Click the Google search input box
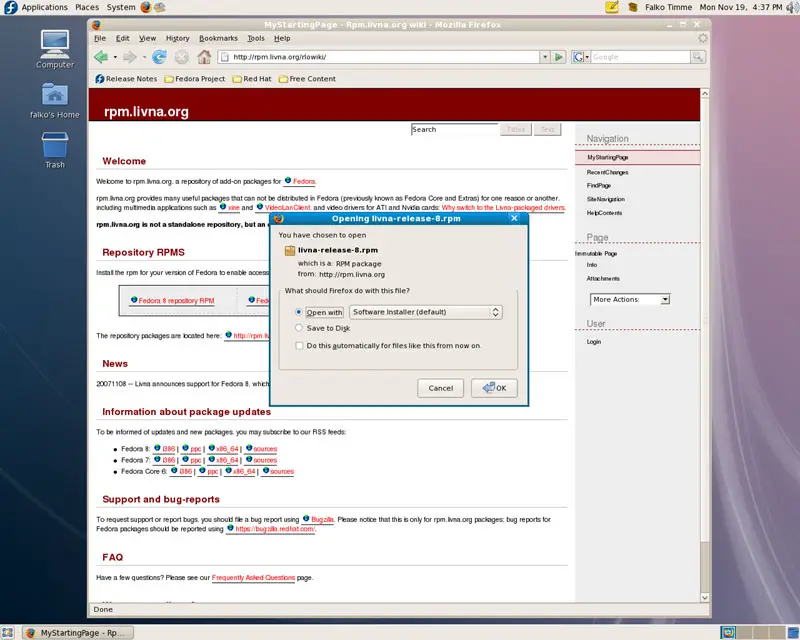The height and width of the screenshot is (640, 800). click(640, 57)
